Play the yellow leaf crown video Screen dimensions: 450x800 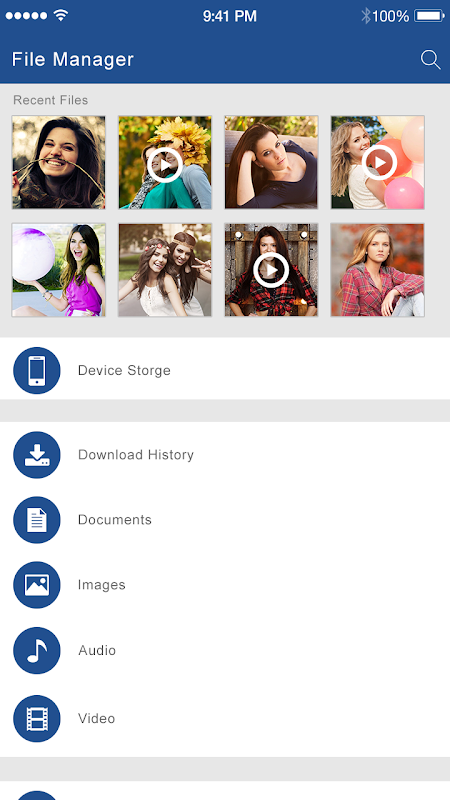pos(165,165)
